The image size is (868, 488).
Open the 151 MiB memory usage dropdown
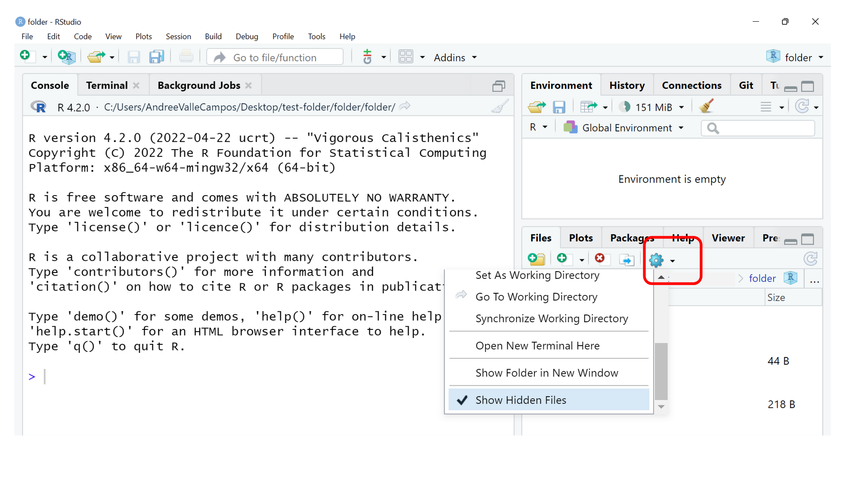[651, 107]
